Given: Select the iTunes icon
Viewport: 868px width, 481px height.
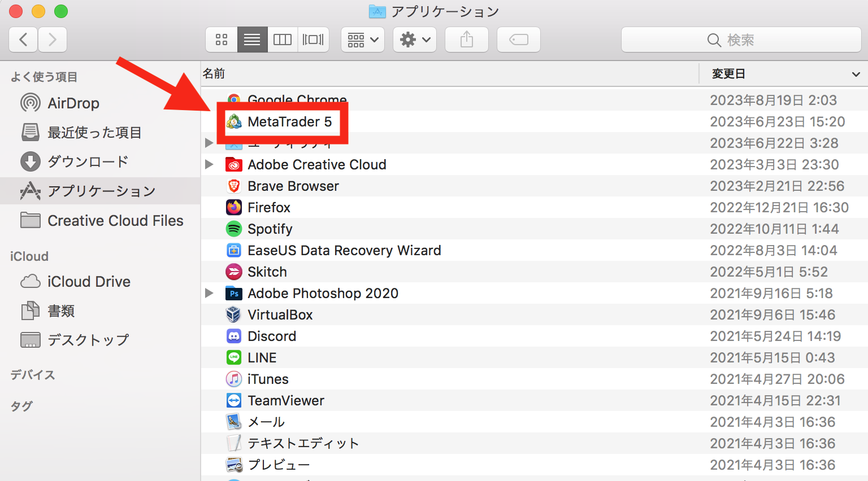Looking at the screenshot, I should click(x=234, y=379).
